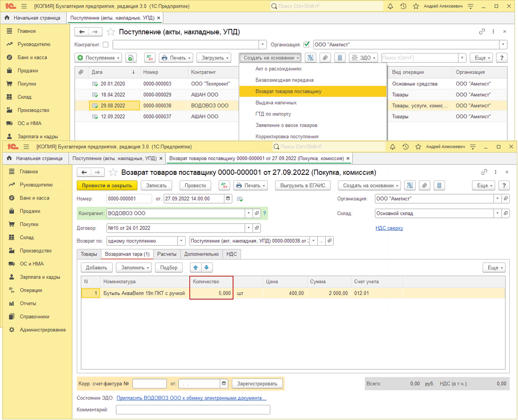The image size is (518, 420).
Task: Click the related documents structure icon beside Создать на основании in list window
Action: pos(311,58)
